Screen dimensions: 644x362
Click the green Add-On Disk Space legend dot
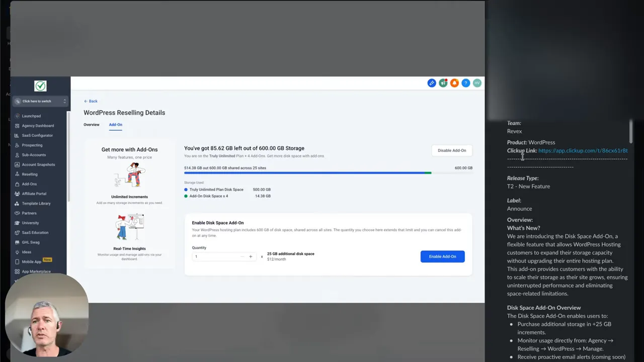pyautogui.click(x=186, y=196)
